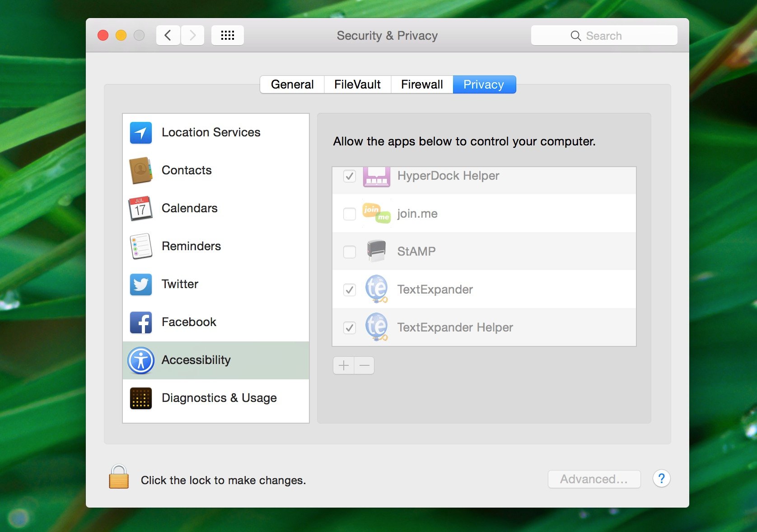The height and width of the screenshot is (532, 757).
Task: Select Location Services label in sidebar
Action: (211, 132)
